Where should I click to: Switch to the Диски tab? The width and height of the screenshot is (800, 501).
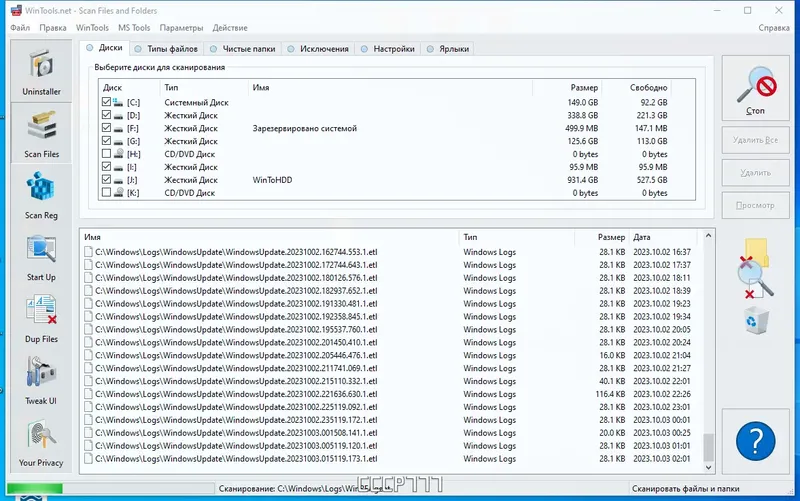tap(105, 47)
